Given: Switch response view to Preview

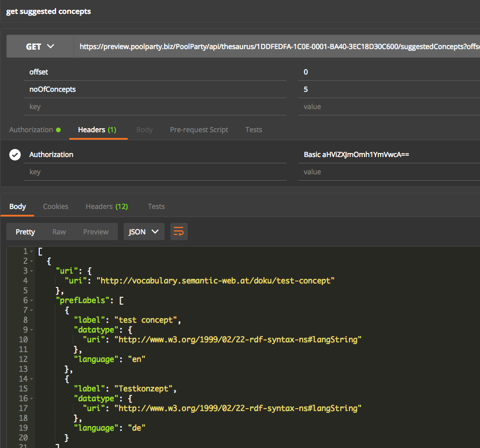Looking at the screenshot, I should point(95,232).
